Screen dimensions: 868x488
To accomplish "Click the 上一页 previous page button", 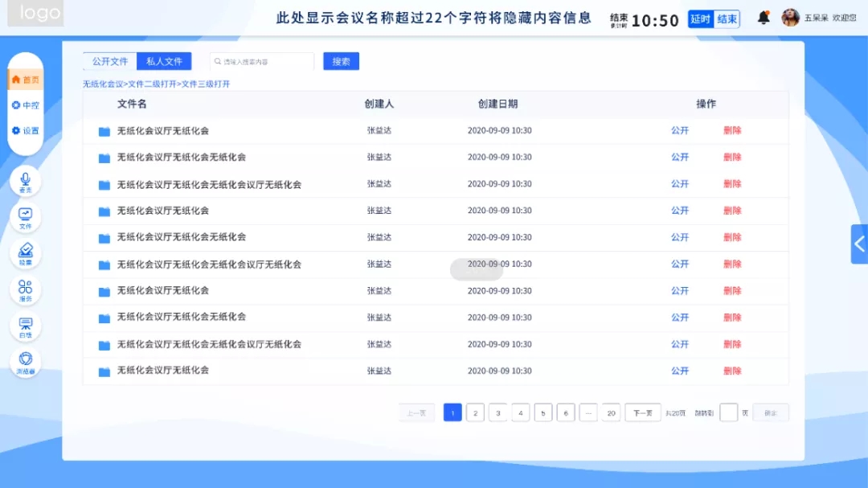I will tap(416, 412).
